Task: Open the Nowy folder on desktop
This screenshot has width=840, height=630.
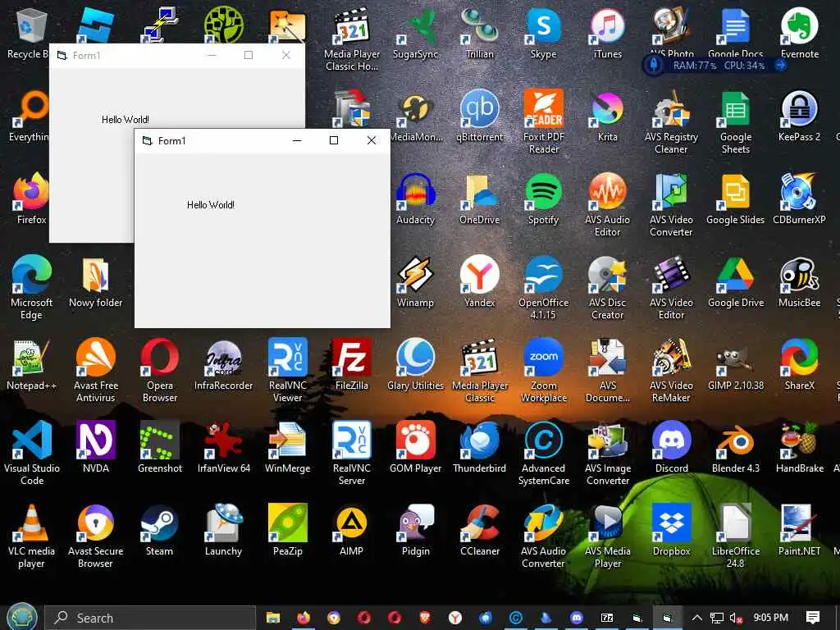Action: pyautogui.click(x=95, y=282)
